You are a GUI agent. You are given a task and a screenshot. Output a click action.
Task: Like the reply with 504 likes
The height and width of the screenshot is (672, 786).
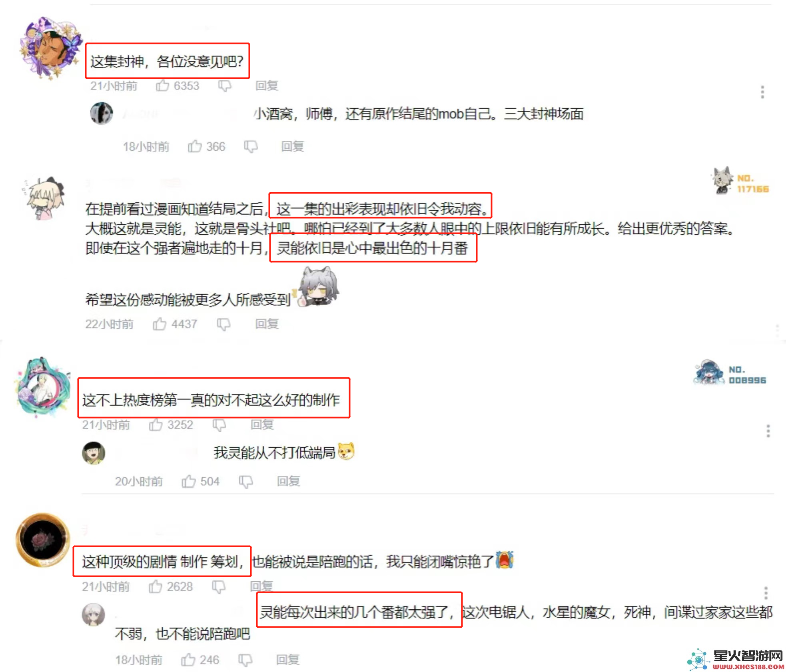(188, 481)
